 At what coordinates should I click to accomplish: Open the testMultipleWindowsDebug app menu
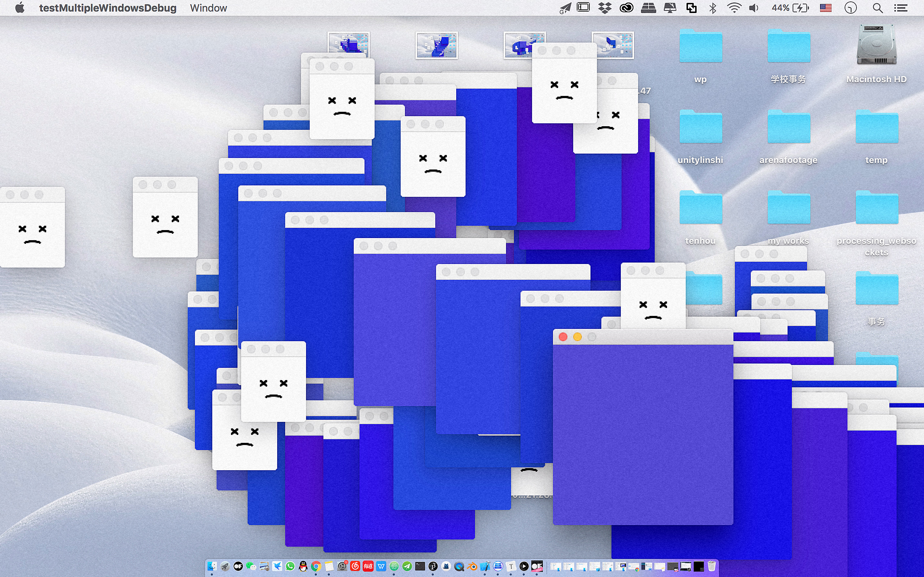pyautogui.click(x=108, y=8)
